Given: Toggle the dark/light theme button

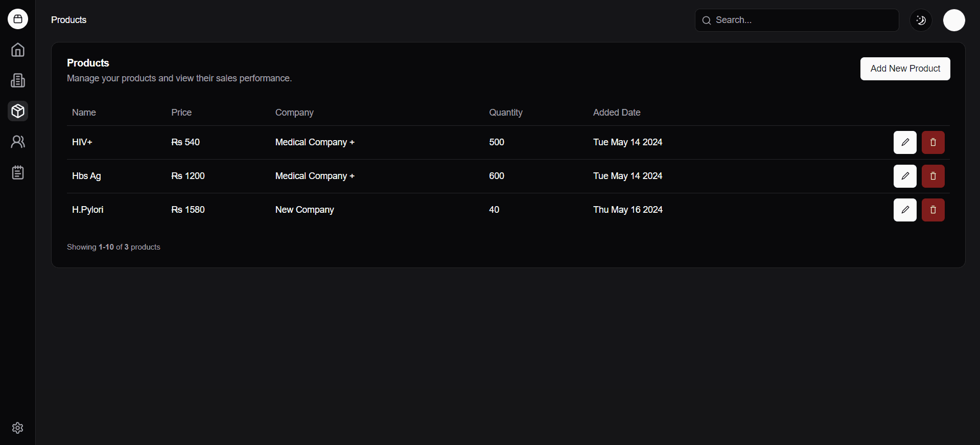Looking at the screenshot, I should [921, 20].
